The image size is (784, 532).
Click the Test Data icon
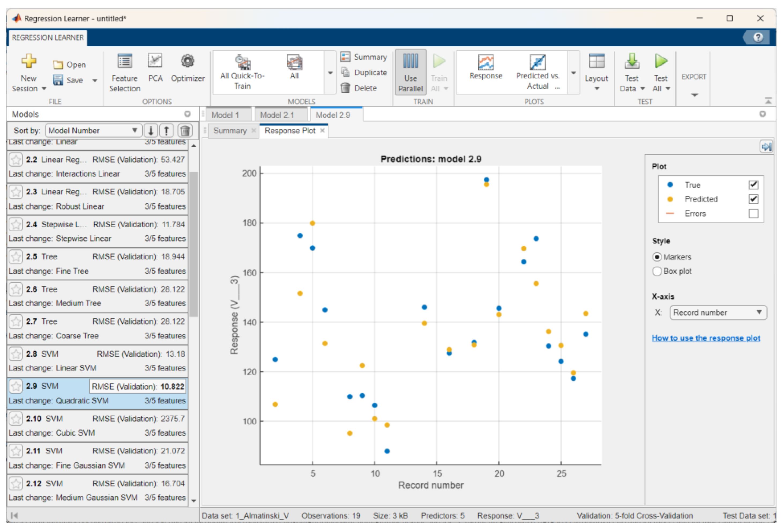tap(632, 61)
